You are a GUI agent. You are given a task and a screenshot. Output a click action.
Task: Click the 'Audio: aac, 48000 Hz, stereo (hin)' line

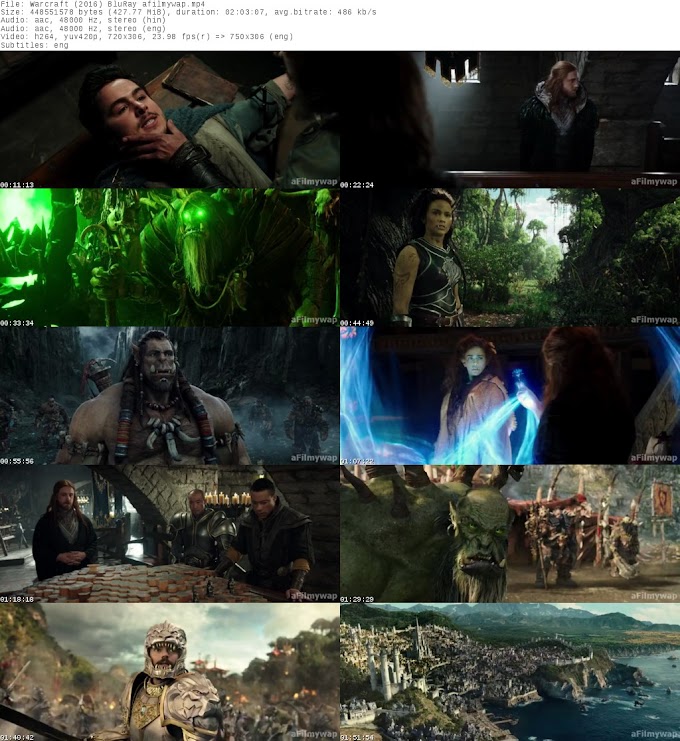pyautogui.click(x=83, y=20)
